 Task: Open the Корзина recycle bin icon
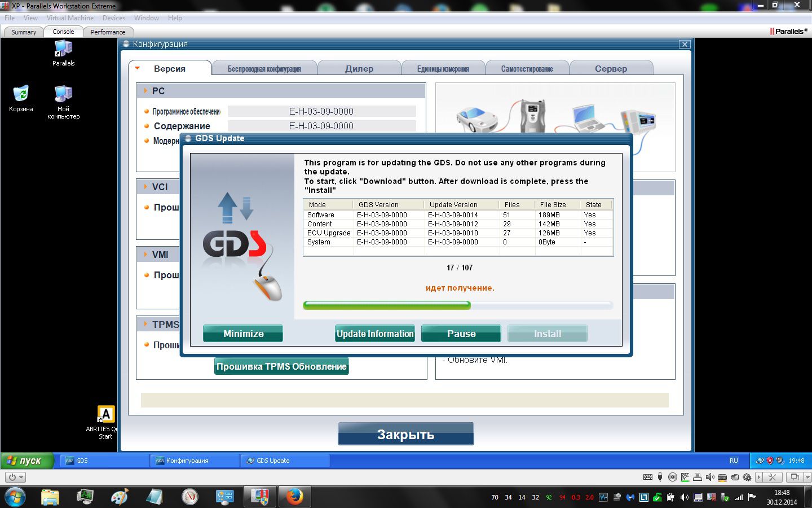tap(21, 98)
